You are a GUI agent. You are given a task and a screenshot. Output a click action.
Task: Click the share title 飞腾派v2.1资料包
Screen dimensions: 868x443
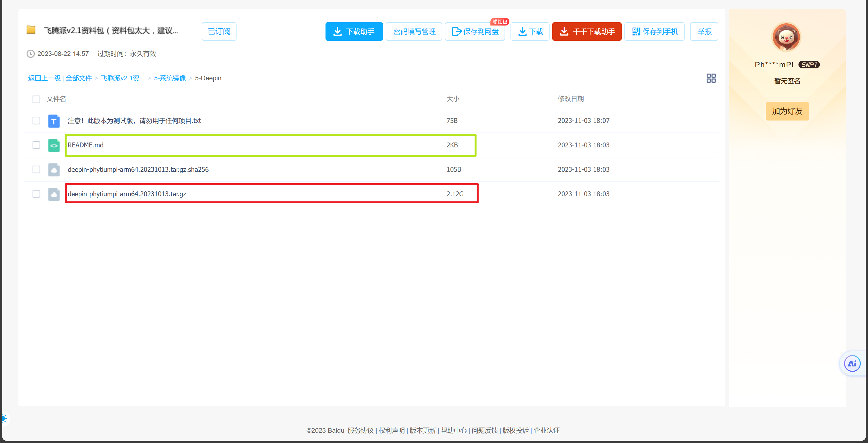tap(111, 31)
